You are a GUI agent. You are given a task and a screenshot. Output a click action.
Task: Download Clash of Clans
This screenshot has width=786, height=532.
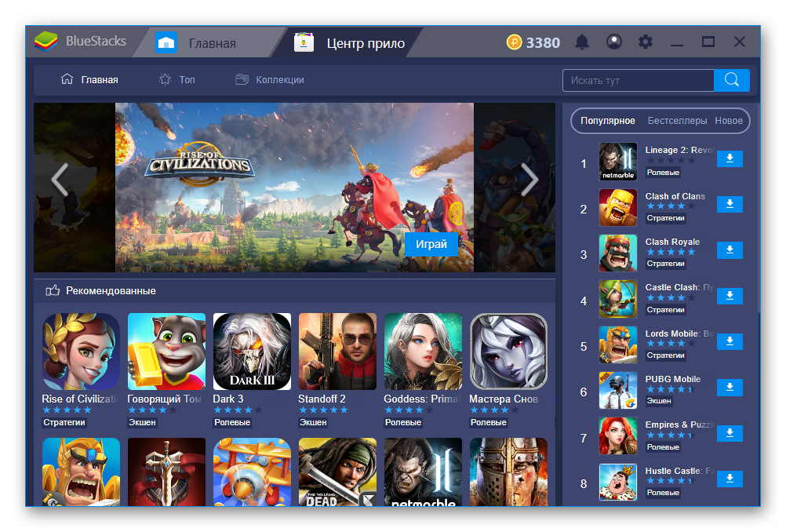click(x=730, y=204)
